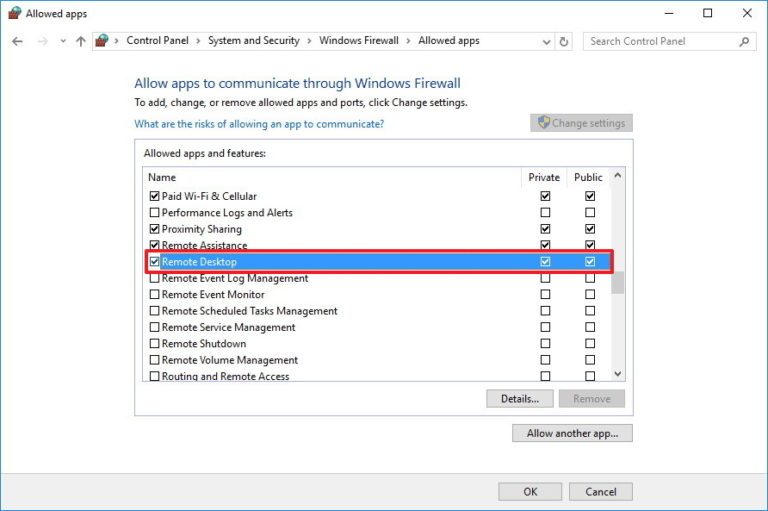The height and width of the screenshot is (511, 768).
Task: Go to System and Security breadcrumb
Action: (253, 41)
